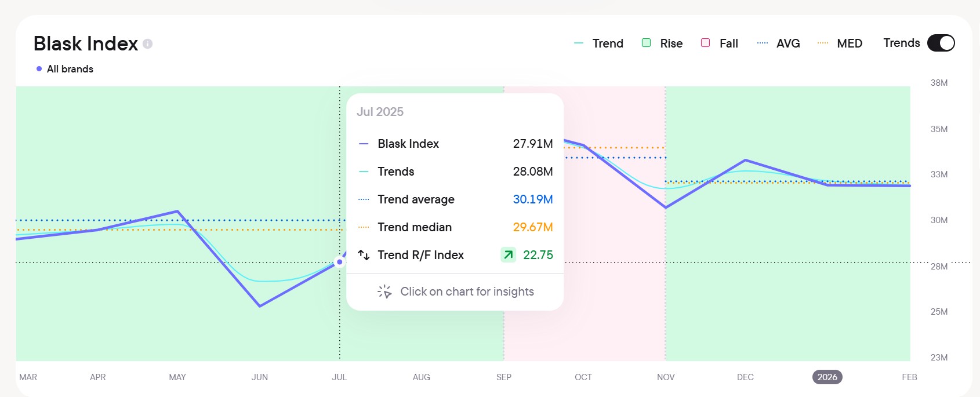Viewport: 980px width, 397px height.
Task: Click the MAY label on the x-axis
Action: click(177, 377)
